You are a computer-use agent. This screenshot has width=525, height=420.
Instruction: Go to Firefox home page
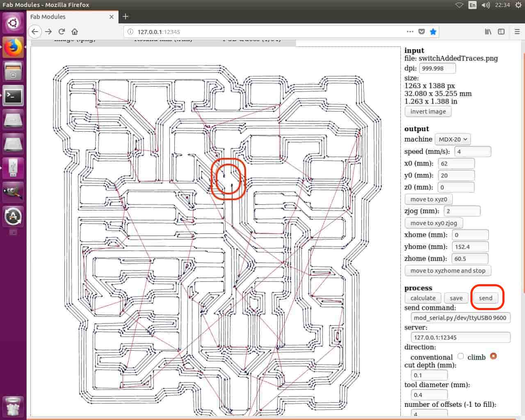[75, 32]
